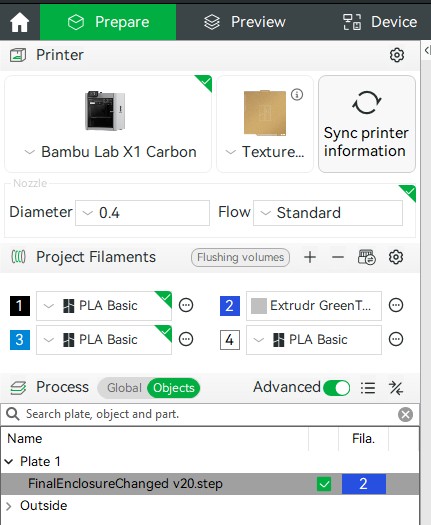Click filament 2 blue color swatch
The image size is (431, 525).
click(230, 306)
